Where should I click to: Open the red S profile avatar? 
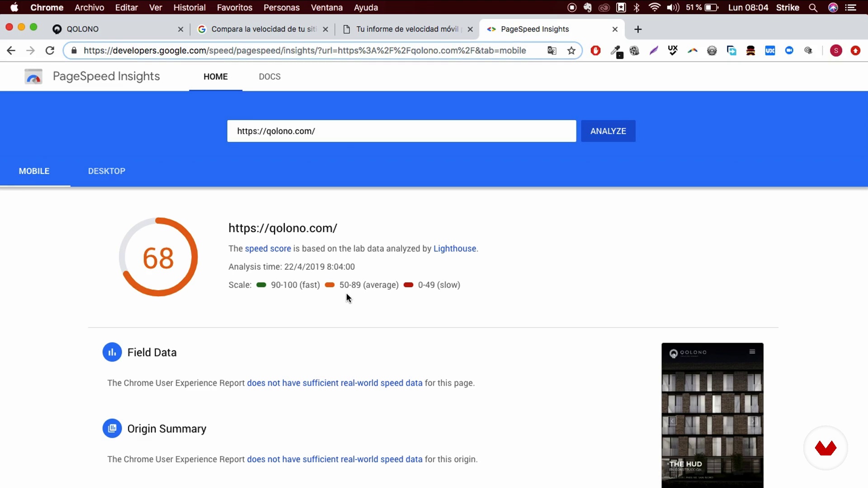coord(836,51)
